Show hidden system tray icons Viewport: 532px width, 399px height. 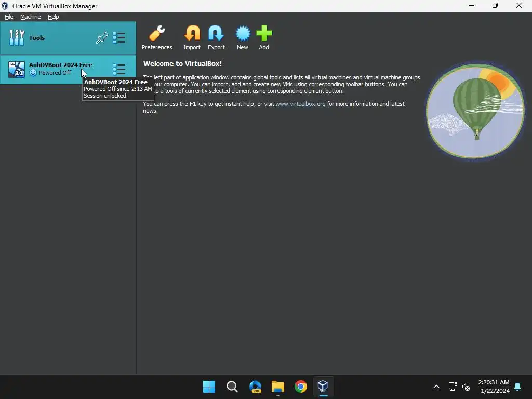(x=436, y=387)
